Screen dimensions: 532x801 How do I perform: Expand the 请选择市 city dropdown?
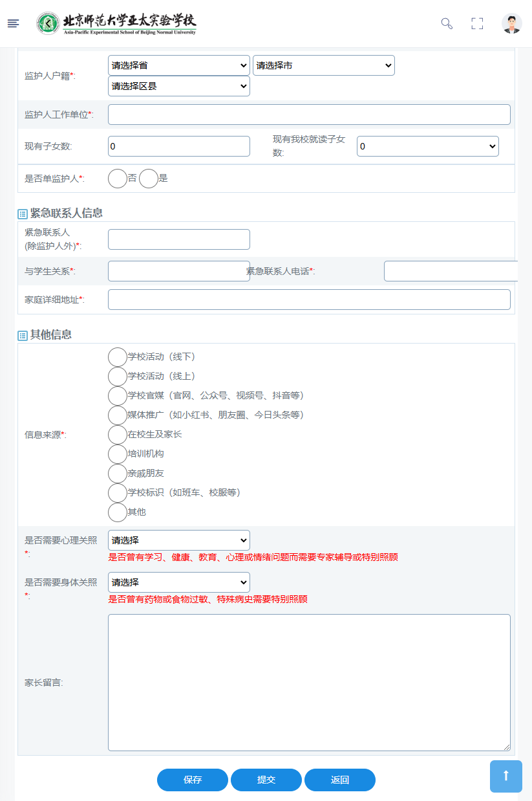point(323,65)
